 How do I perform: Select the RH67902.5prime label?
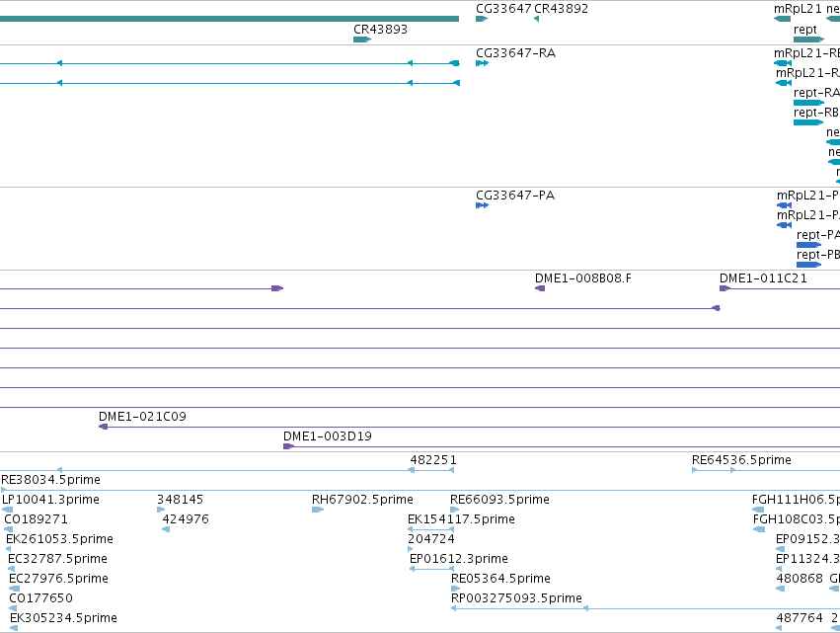tap(362, 500)
